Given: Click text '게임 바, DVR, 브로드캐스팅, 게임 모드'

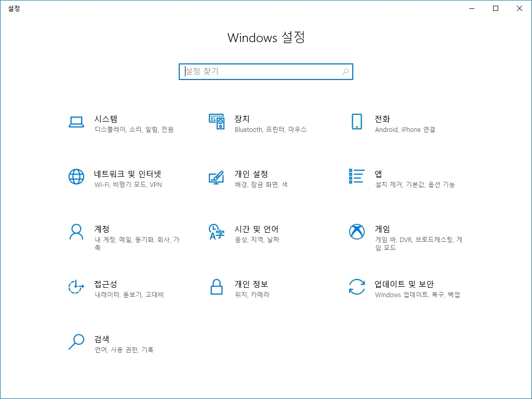Looking at the screenshot, I should click(x=419, y=243).
